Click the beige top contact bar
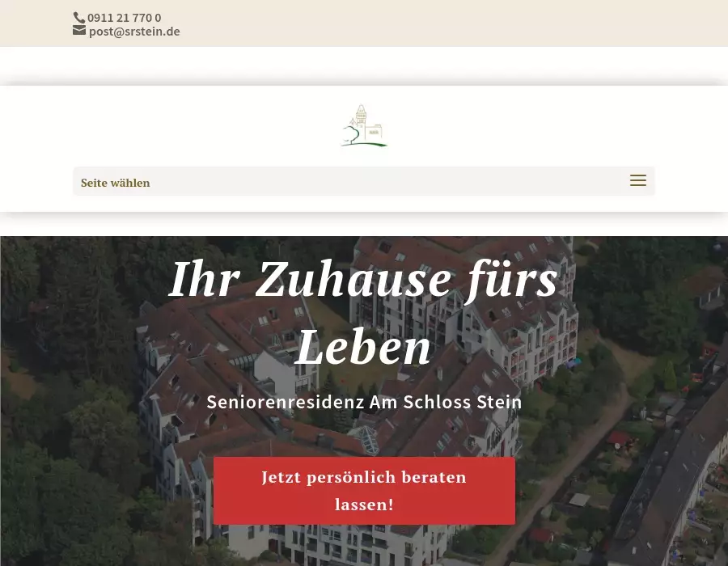Screen dimensions: 728x566 [x=364, y=23]
